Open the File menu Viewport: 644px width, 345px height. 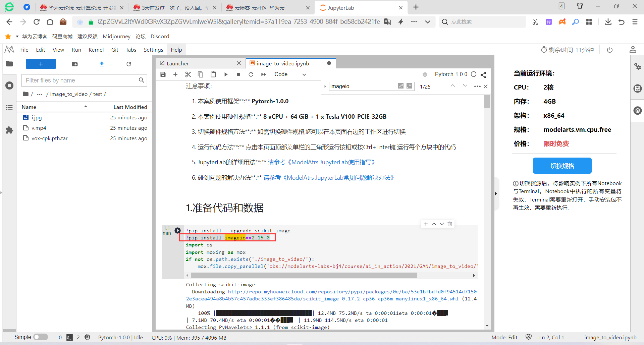pyautogui.click(x=24, y=50)
